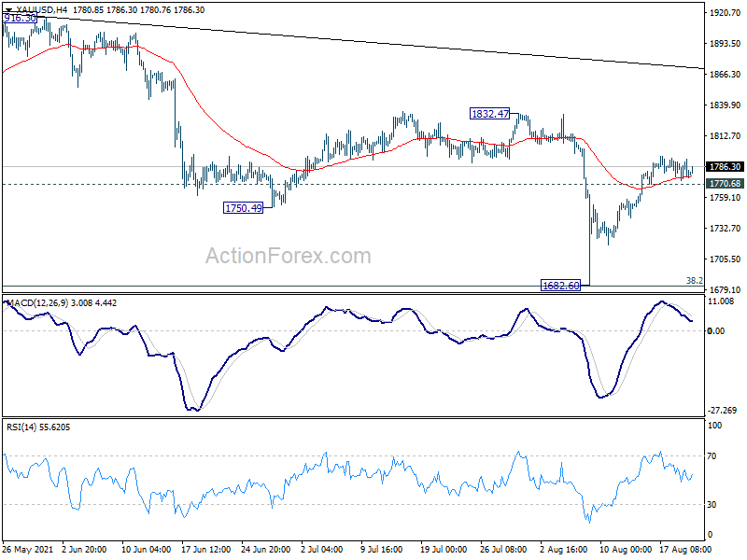Click the 1705.50 price axis value
The image size is (747, 560).
tap(725, 259)
